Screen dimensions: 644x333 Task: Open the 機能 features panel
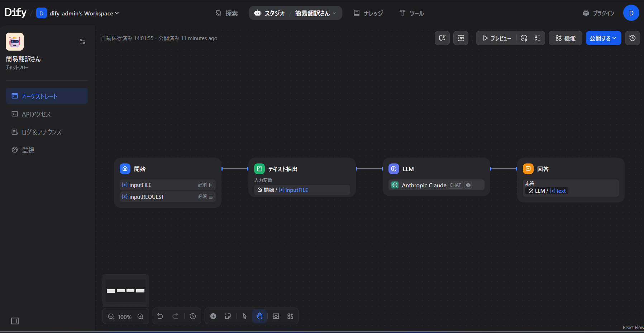coord(566,38)
